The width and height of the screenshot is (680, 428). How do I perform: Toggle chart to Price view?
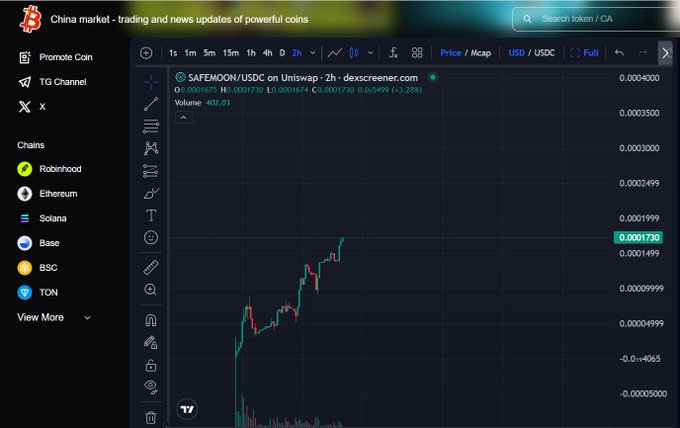[x=450, y=53]
